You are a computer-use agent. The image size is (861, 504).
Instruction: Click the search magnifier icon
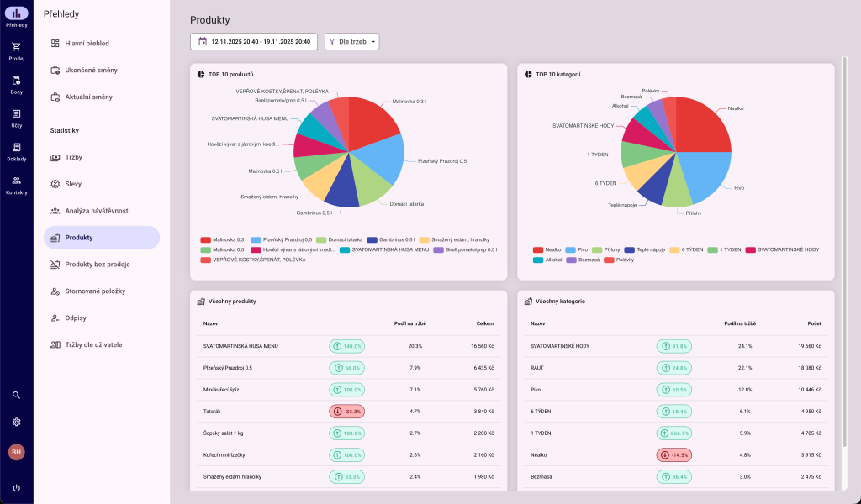tap(16, 395)
